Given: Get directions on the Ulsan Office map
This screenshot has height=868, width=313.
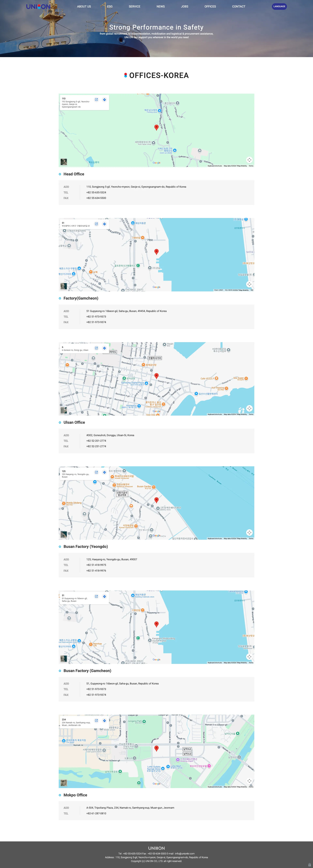Looking at the screenshot, I should coord(104,348).
